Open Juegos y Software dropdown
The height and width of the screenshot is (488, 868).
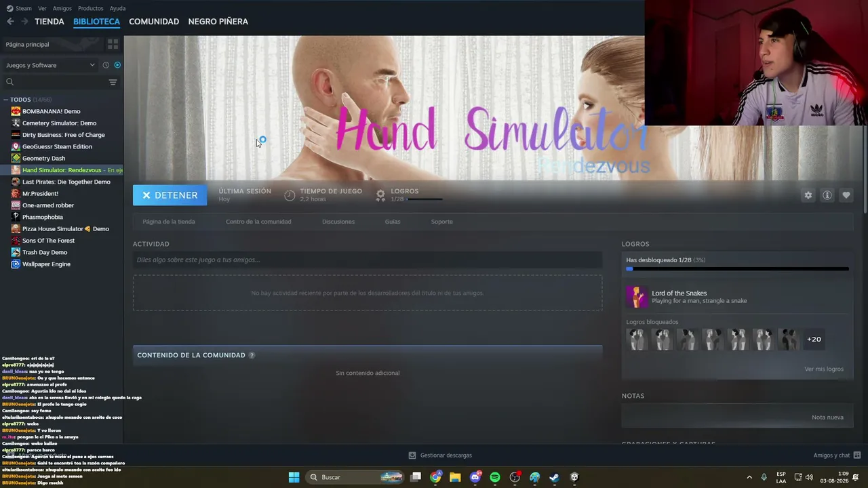(x=50, y=65)
